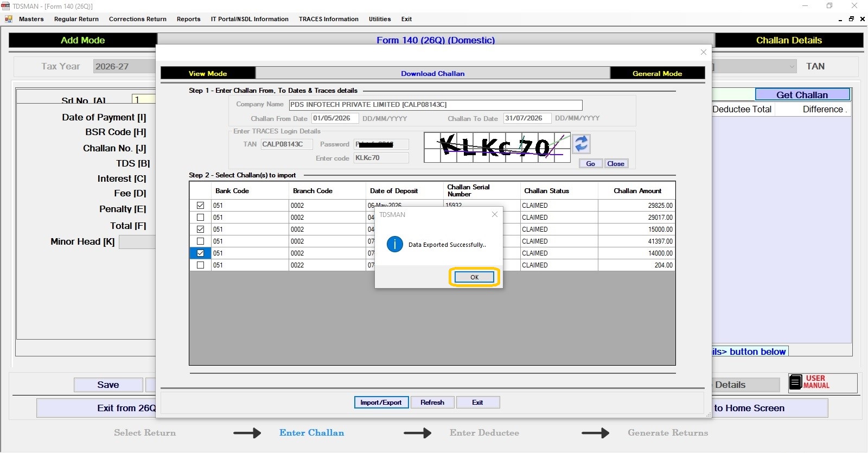868x453 pixels.
Task: Expand the dropdown next to TAN
Action: [x=792, y=67]
